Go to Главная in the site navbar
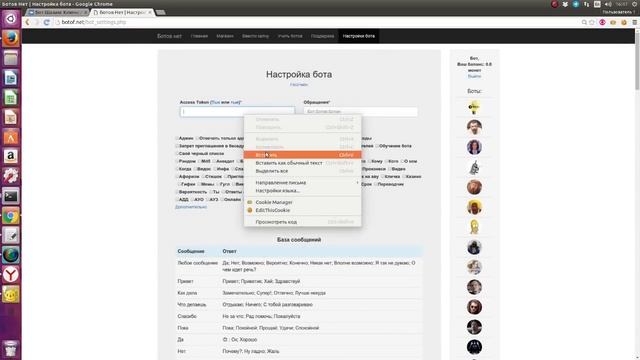This screenshot has width=640, height=360. point(199,36)
